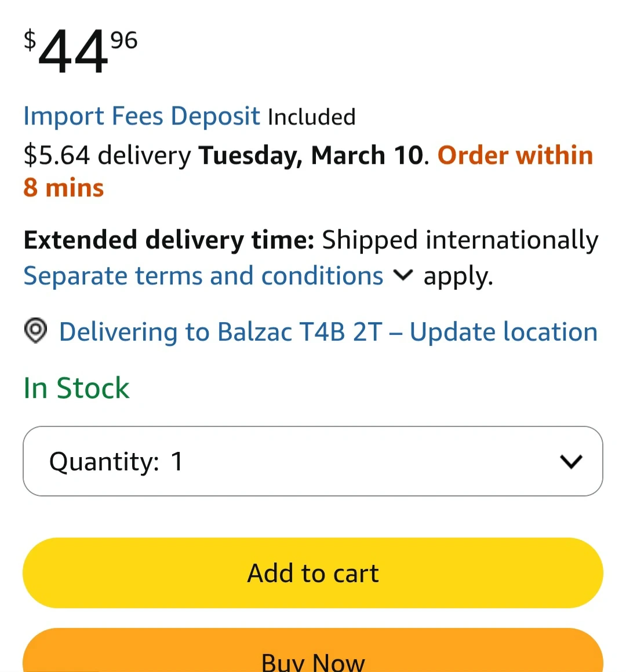Click the Extended delivery time label
The width and height of the screenshot is (626, 672).
pos(168,240)
